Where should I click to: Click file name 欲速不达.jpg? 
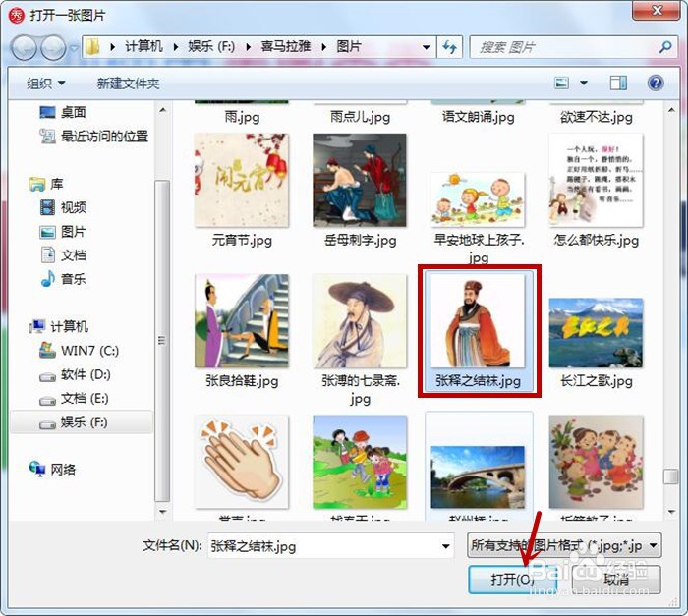597,118
